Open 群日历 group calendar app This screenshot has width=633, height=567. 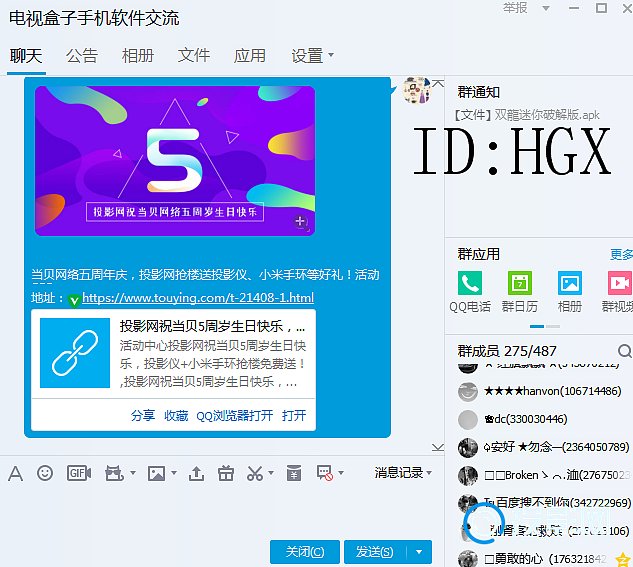pos(520,283)
